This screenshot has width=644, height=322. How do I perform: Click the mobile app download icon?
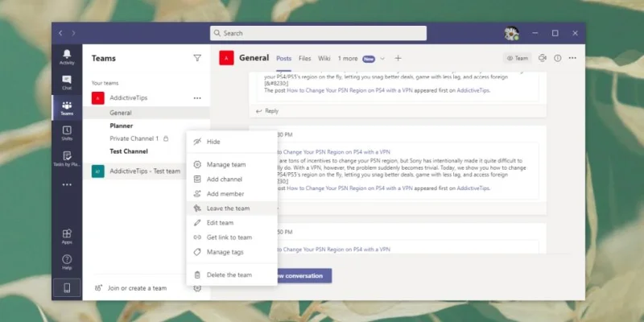coord(67,288)
